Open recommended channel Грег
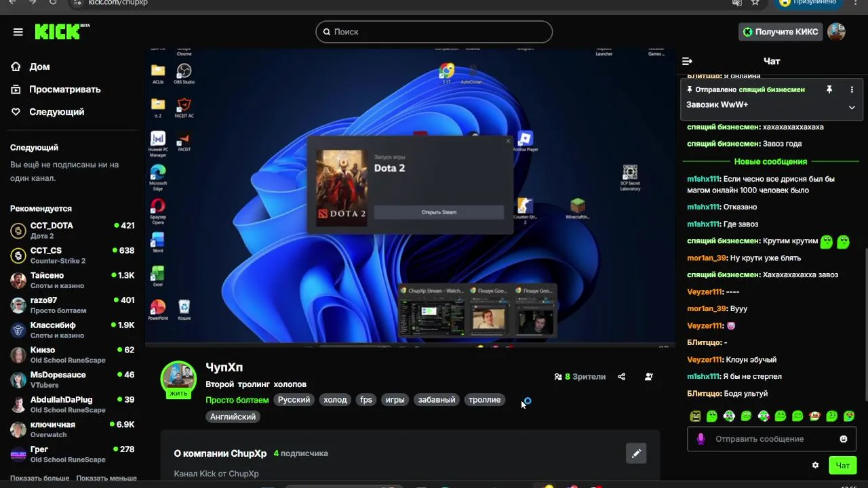The height and width of the screenshot is (488, 868). (x=73, y=454)
